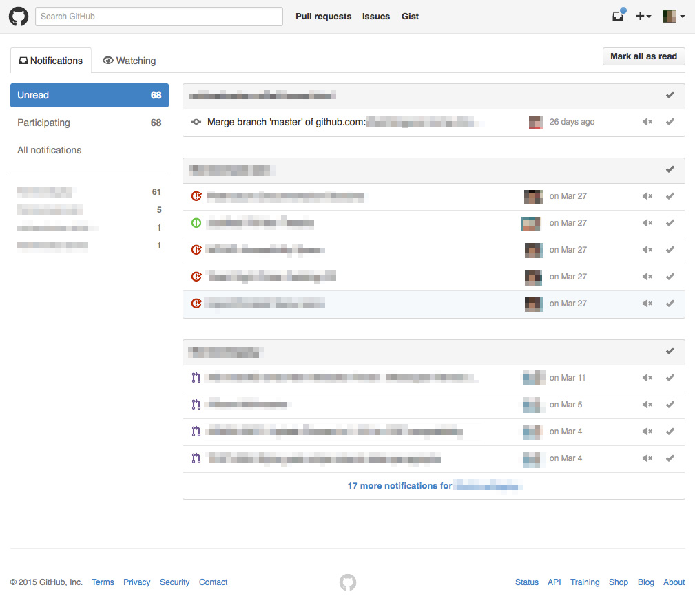Switch to the Watching tab
This screenshot has width=695, height=616.
[x=129, y=61]
